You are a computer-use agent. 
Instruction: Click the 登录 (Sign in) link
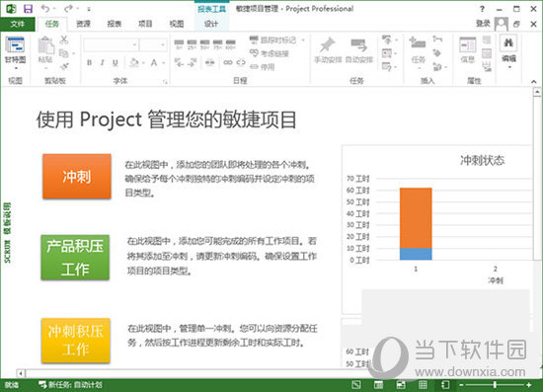(x=483, y=24)
